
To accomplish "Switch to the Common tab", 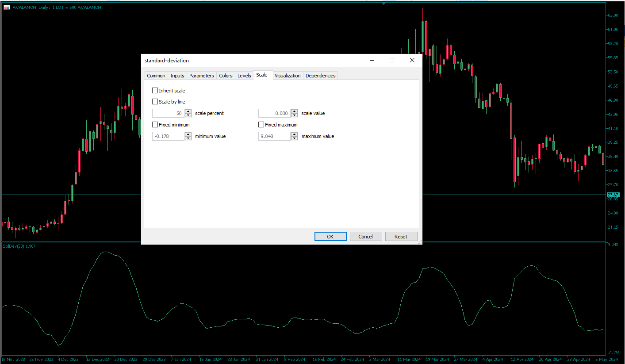I will point(156,76).
